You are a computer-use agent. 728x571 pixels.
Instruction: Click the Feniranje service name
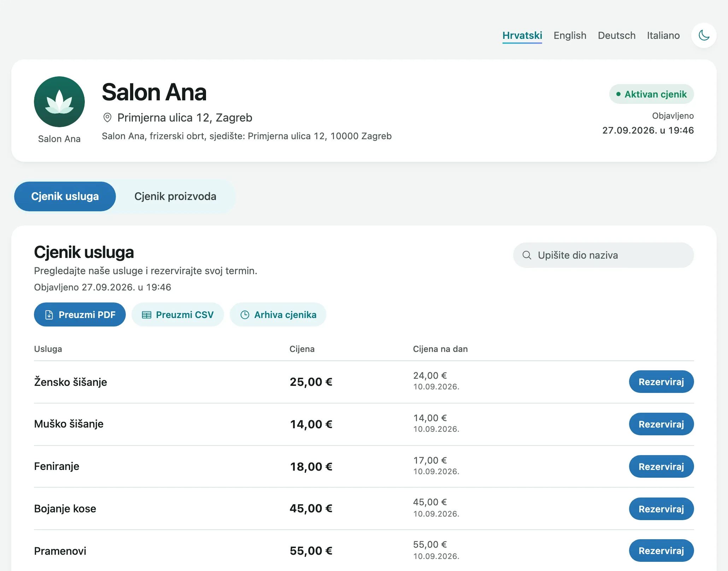click(x=57, y=466)
